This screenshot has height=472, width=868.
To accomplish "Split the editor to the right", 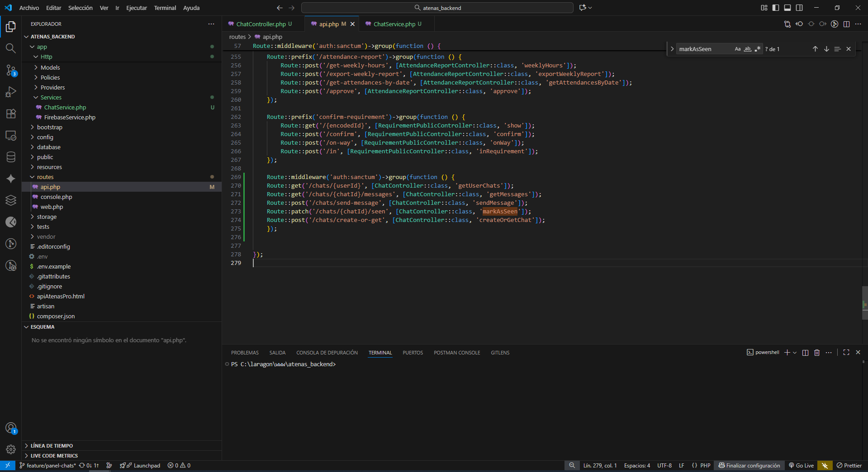I will (x=846, y=24).
